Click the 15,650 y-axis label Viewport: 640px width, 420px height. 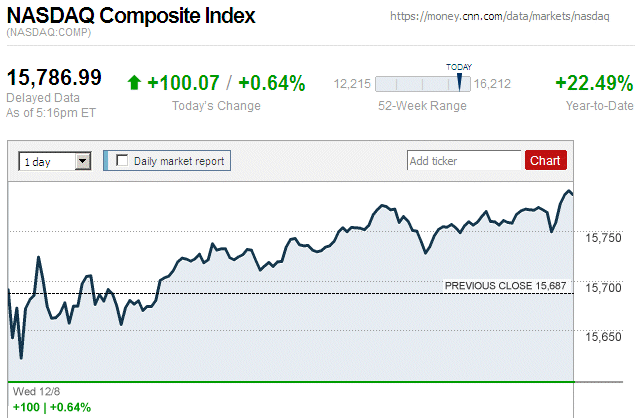603,337
